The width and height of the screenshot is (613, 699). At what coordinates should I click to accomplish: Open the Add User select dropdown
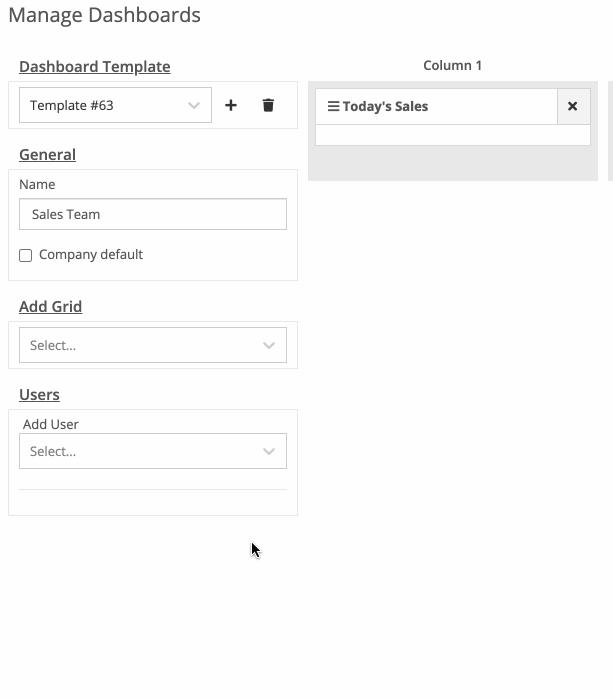153,451
